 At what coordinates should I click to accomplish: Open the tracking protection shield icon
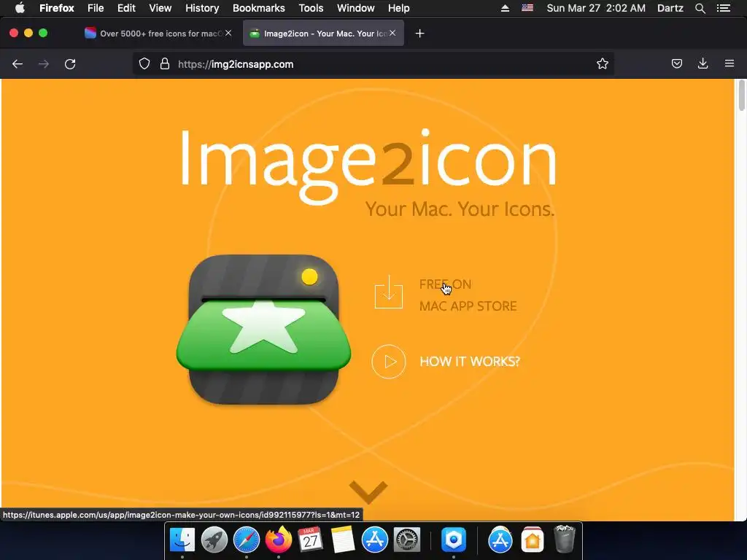point(144,64)
